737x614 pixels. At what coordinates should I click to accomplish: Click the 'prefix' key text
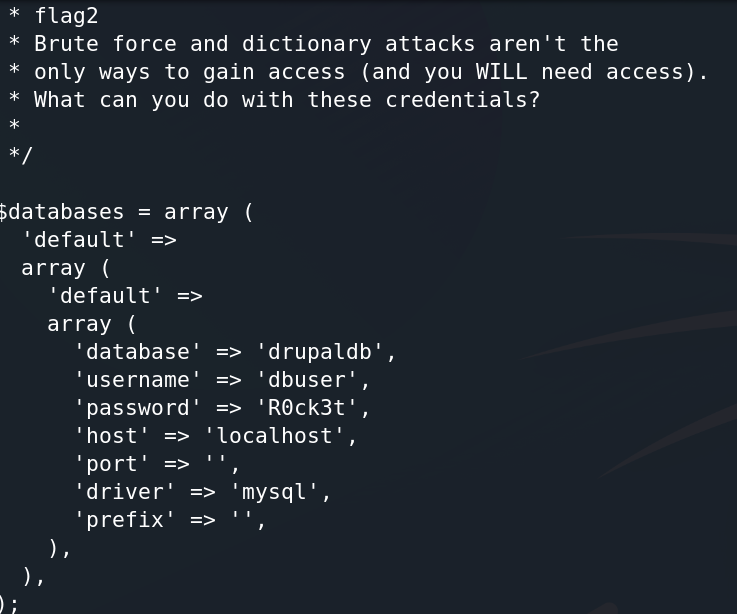[x=125, y=520]
